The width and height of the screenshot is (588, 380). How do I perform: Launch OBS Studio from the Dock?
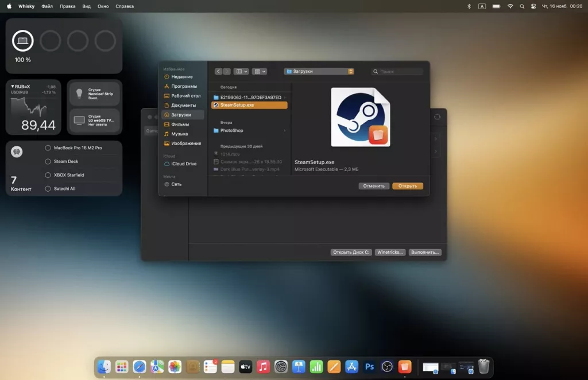point(386,367)
